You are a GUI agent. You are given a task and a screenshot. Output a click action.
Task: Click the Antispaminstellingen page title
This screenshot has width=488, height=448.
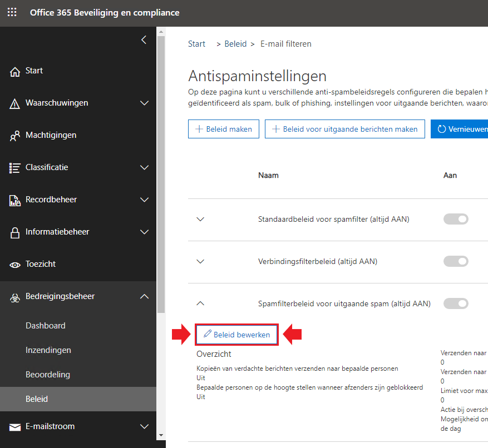(x=258, y=76)
